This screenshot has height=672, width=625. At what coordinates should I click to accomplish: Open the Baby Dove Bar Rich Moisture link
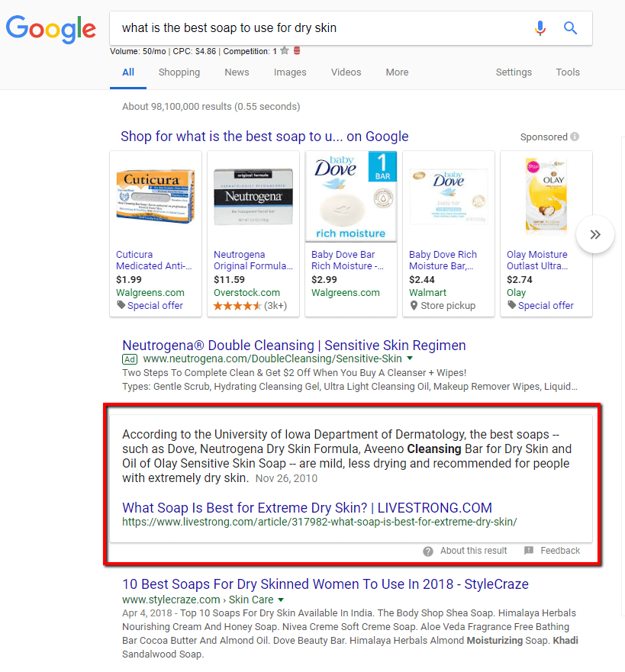347,260
